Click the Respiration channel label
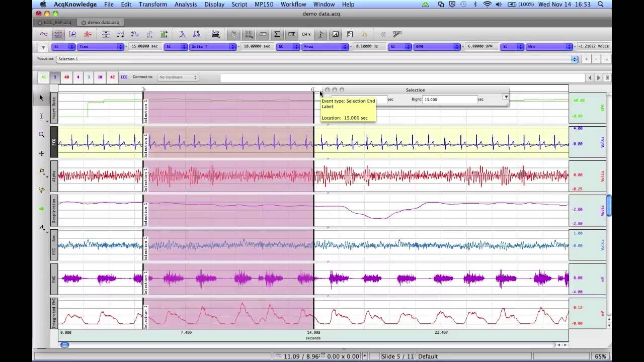The width and height of the screenshot is (644, 362). coord(54,211)
